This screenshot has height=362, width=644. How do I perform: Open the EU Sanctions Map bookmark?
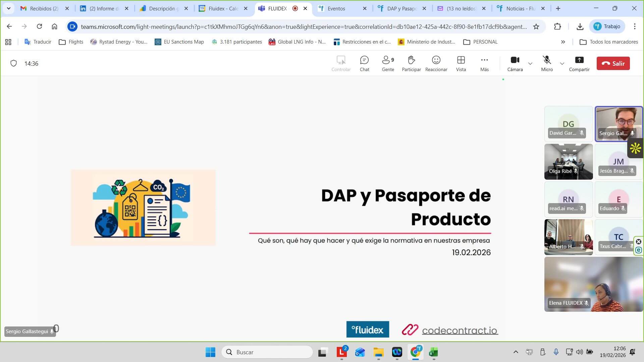(179, 42)
